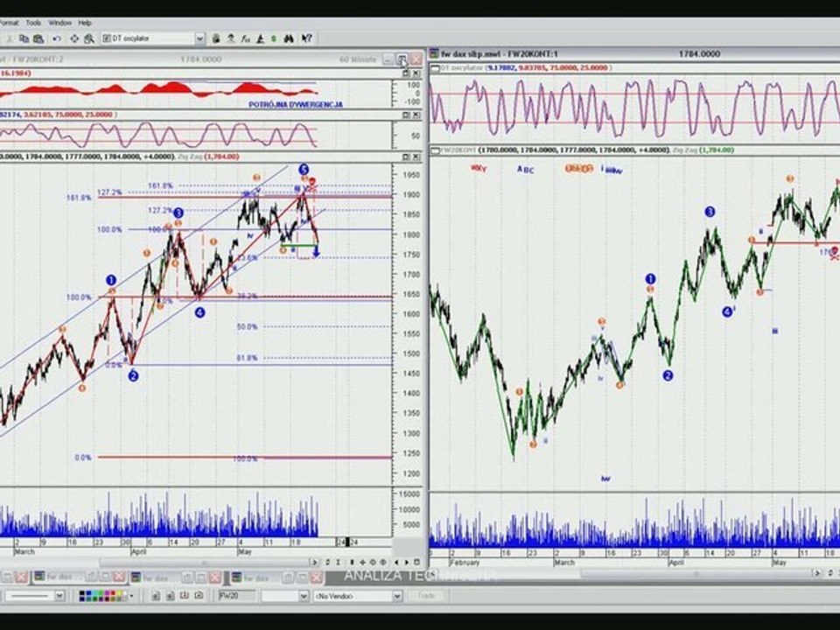This screenshot has height=630, width=840.
Task: Click the right-pointing triangle scroll icon
Action: coord(406,563)
